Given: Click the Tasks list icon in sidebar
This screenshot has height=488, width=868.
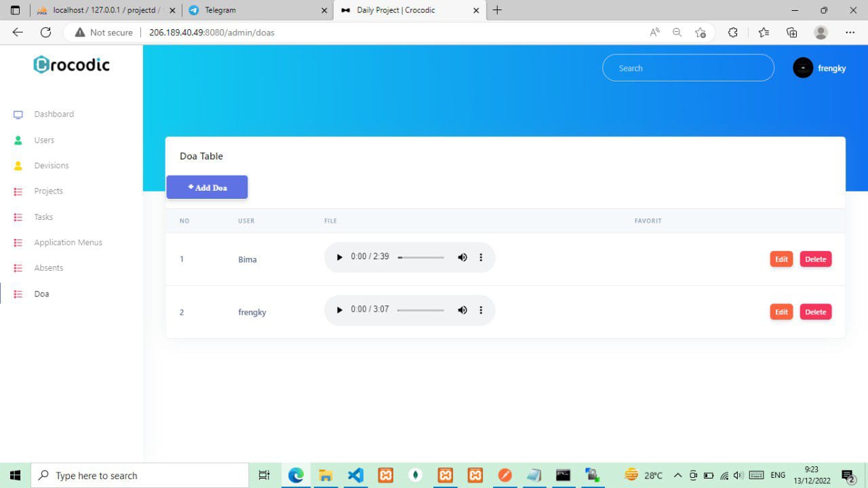Looking at the screenshot, I should pos(18,217).
